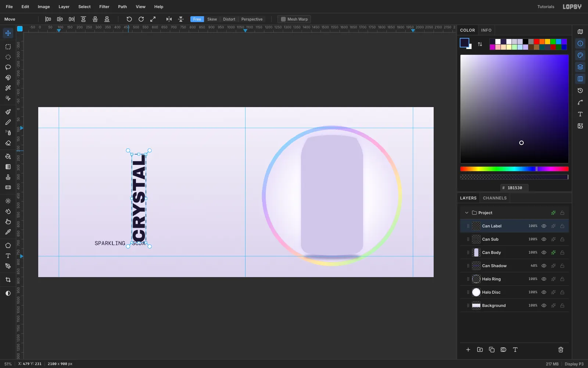Select the Pencil tool
This screenshot has width=588, height=368.
click(8, 122)
